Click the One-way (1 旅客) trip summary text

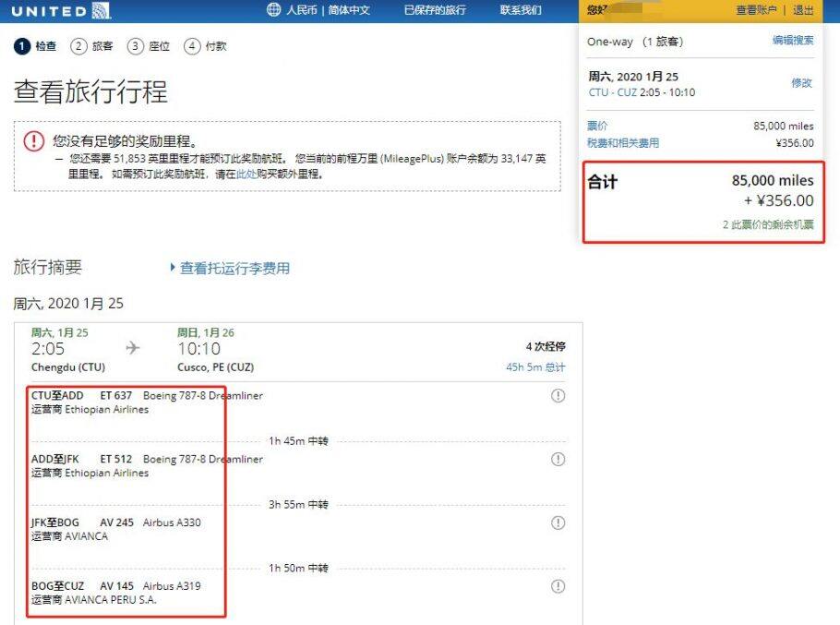tap(635, 42)
